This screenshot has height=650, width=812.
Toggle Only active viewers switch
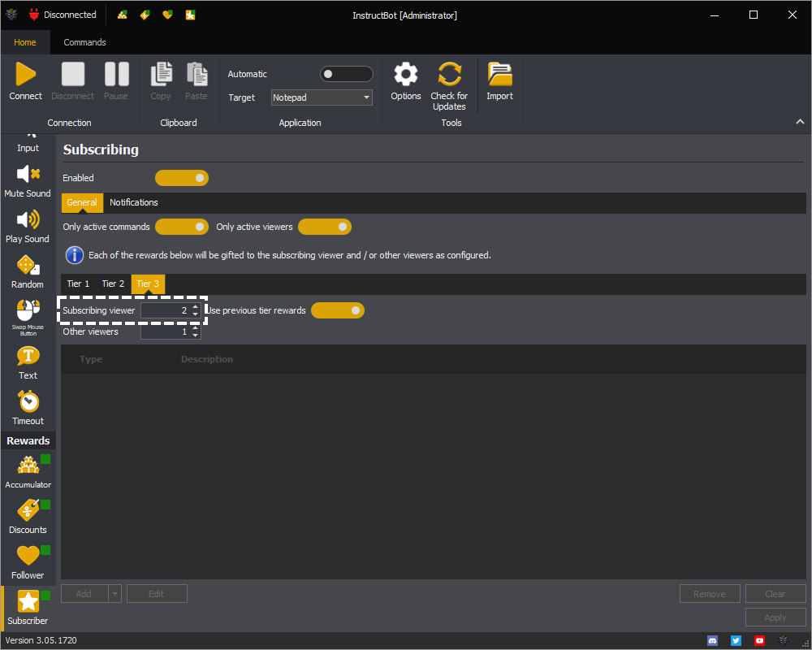pos(325,227)
